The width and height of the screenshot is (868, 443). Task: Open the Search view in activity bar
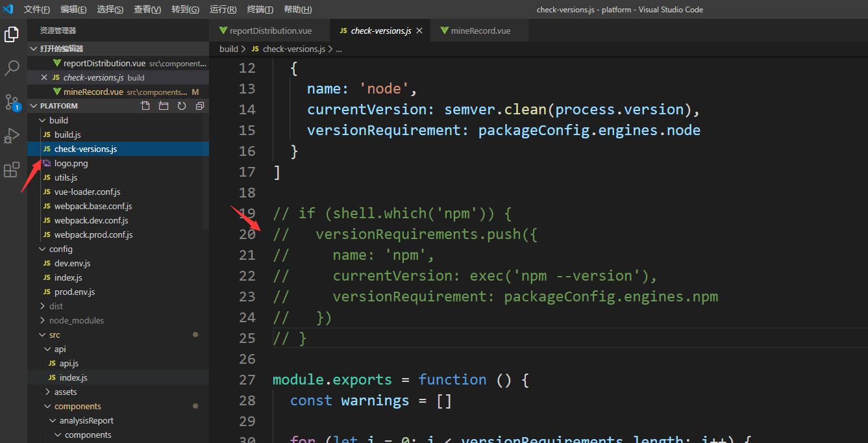(12, 68)
